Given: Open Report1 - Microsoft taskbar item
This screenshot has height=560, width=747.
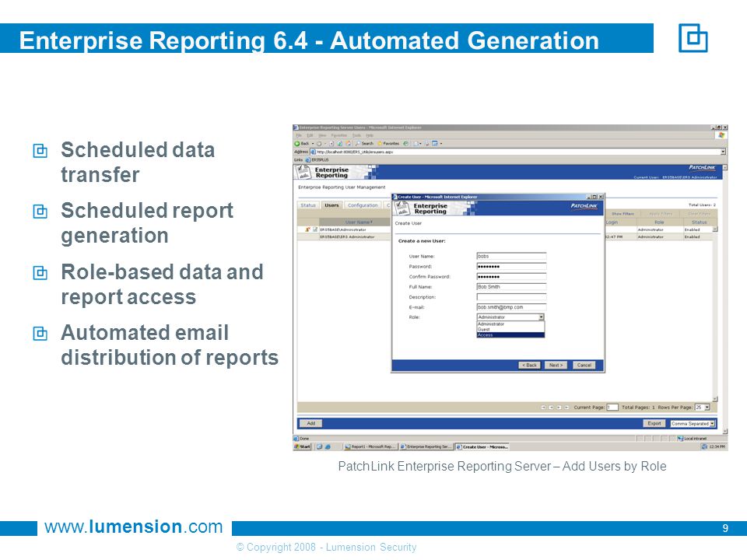Looking at the screenshot, I should (x=370, y=446).
